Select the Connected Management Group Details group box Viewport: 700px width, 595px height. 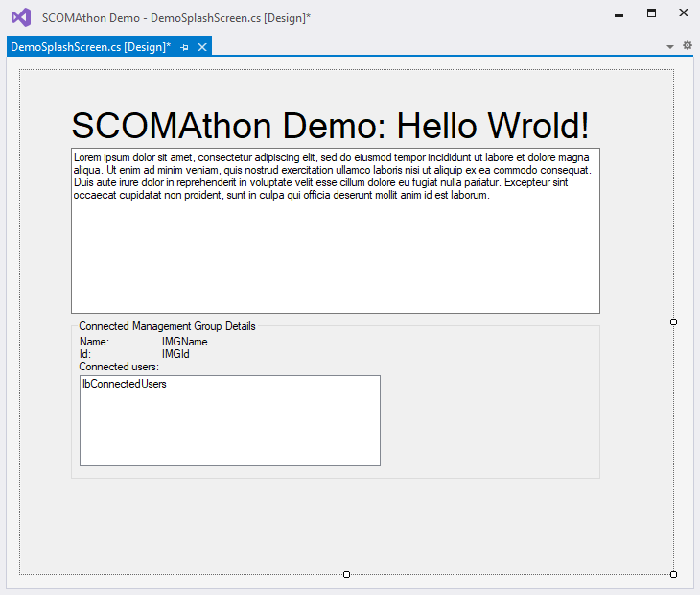[167, 326]
